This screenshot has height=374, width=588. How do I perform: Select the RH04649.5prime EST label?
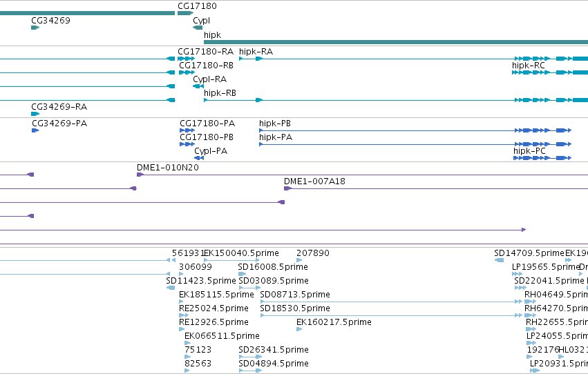[556, 295]
